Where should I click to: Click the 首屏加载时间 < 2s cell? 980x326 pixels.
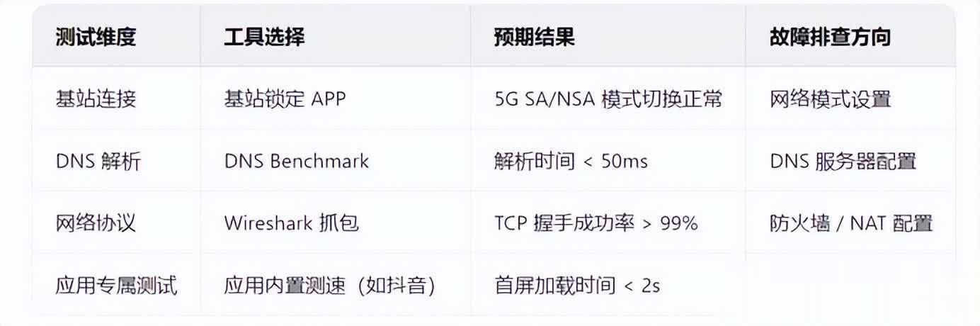pyautogui.click(x=577, y=286)
